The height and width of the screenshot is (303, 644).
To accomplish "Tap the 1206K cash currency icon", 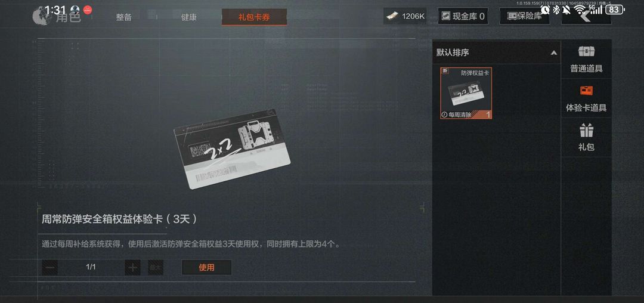I will tap(391, 17).
